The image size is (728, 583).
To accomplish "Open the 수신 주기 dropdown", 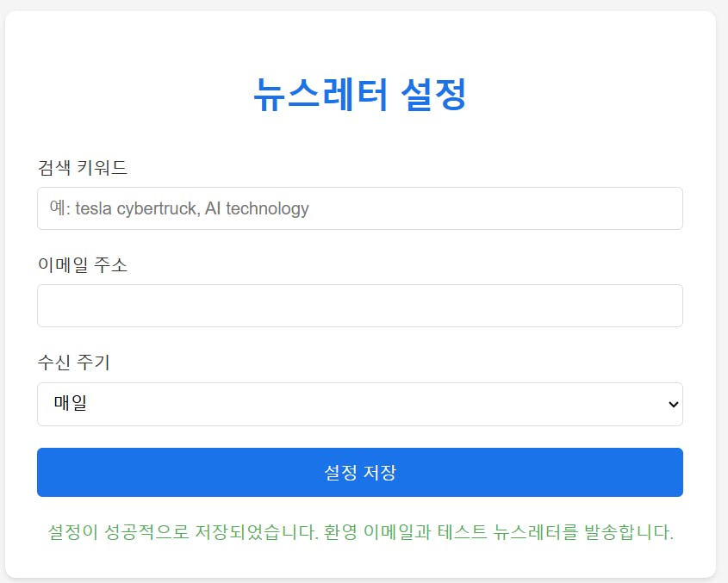I will click(359, 404).
